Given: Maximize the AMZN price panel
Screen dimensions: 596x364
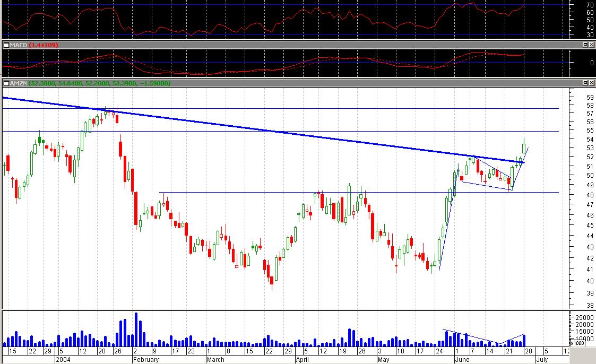Looking at the screenshot, I should [x=585, y=83].
